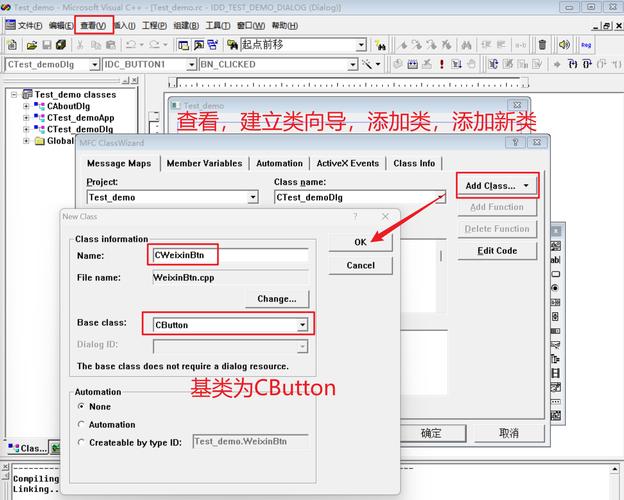Open the Class name CTest_demoDlg dropdown
This screenshot has width=624, height=500.
440,197
